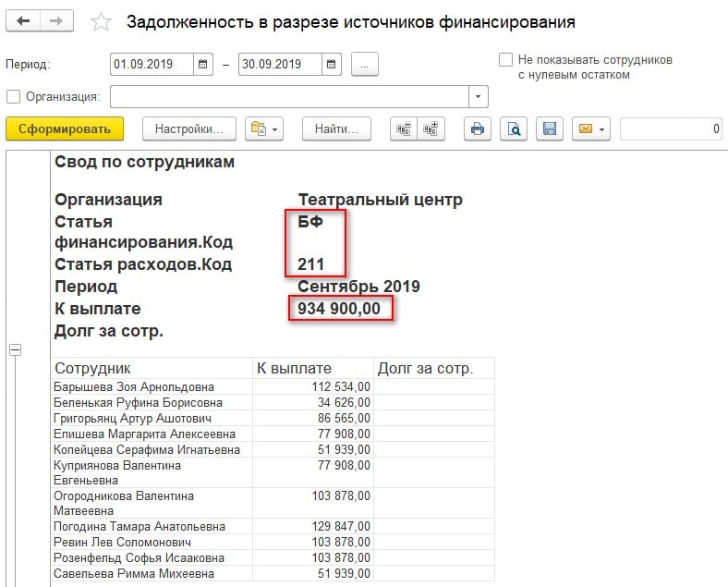Click the Сформировать button

pos(65,129)
